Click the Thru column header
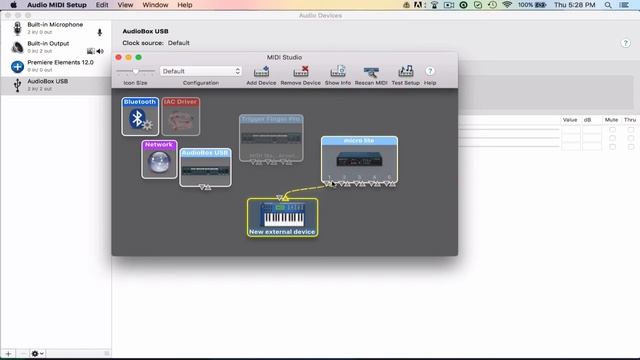The image size is (640, 360). [630, 120]
